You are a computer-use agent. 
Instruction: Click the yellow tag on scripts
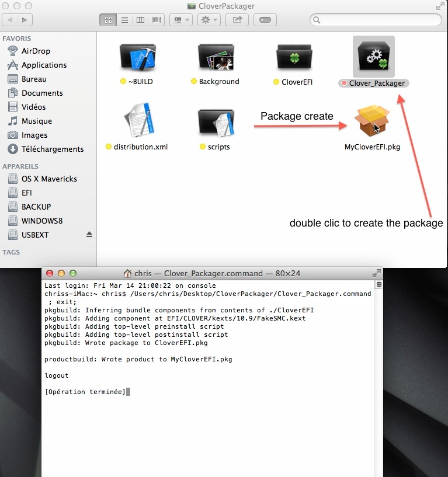click(203, 147)
